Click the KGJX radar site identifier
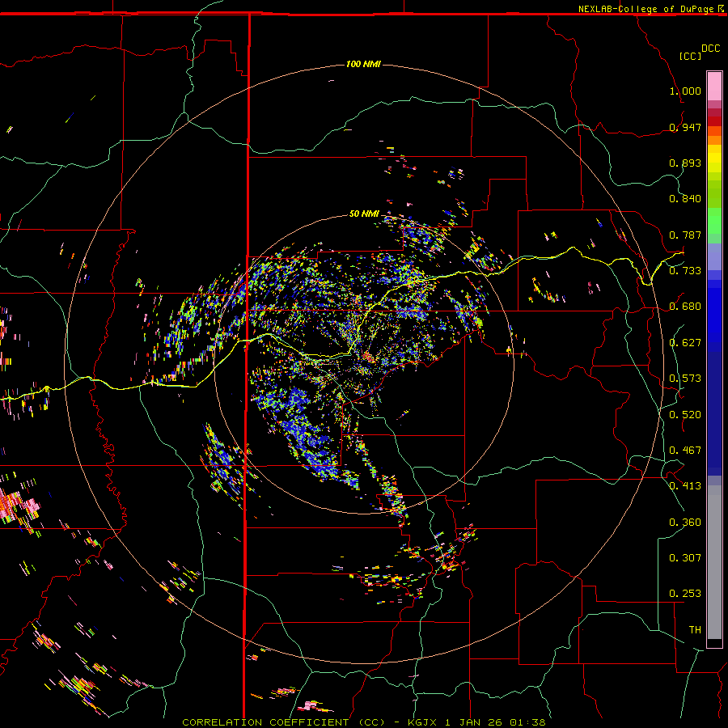Image resolution: width=728 pixels, height=728 pixels. pyautogui.click(x=422, y=722)
